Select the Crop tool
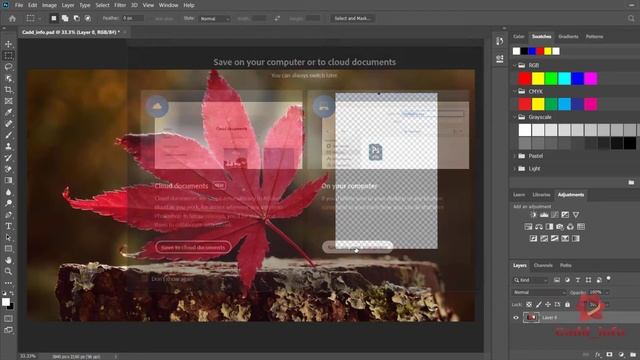Image resolution: width=640 pixels, height=360 pixels. tap(8, 89)
